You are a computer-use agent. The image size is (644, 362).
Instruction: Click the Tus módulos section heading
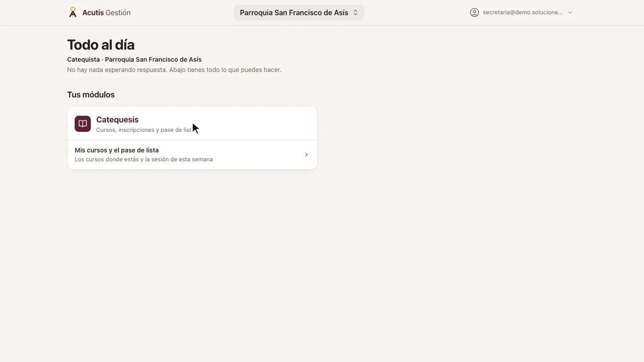click(x=91, y=95)
